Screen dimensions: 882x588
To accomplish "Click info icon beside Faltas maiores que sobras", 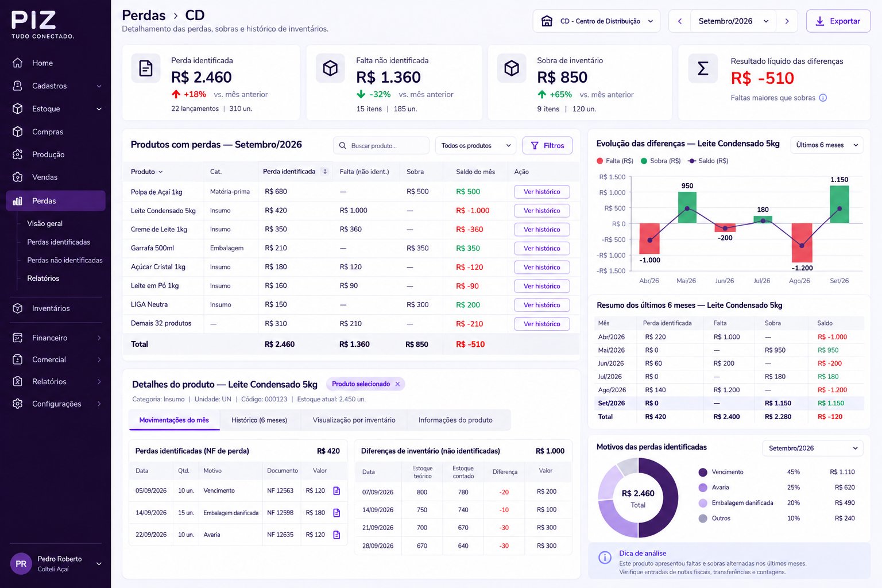I will [x=823, y=98].
